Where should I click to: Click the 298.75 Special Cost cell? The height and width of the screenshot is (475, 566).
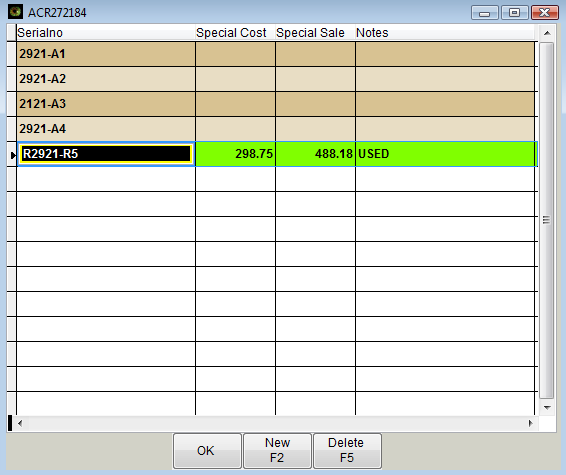pyautogui.click(x=235, y=154)
